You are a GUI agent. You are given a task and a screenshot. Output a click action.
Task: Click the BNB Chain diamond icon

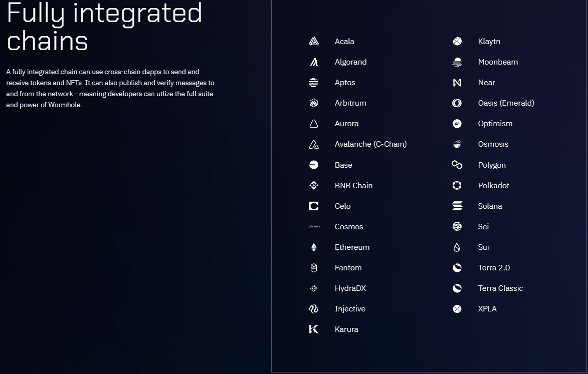[314, 186]
